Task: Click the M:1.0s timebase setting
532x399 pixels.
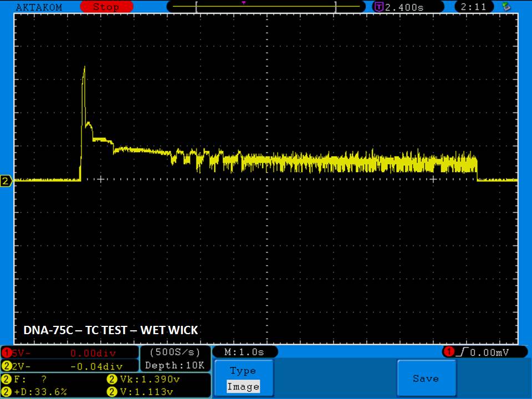Action: click(244, 352)
